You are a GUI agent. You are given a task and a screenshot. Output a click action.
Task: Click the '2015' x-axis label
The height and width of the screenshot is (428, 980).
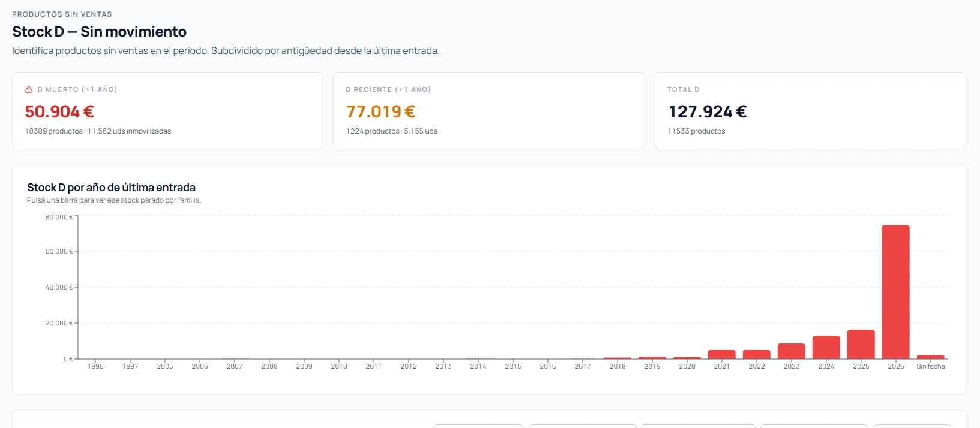[513, 366]
